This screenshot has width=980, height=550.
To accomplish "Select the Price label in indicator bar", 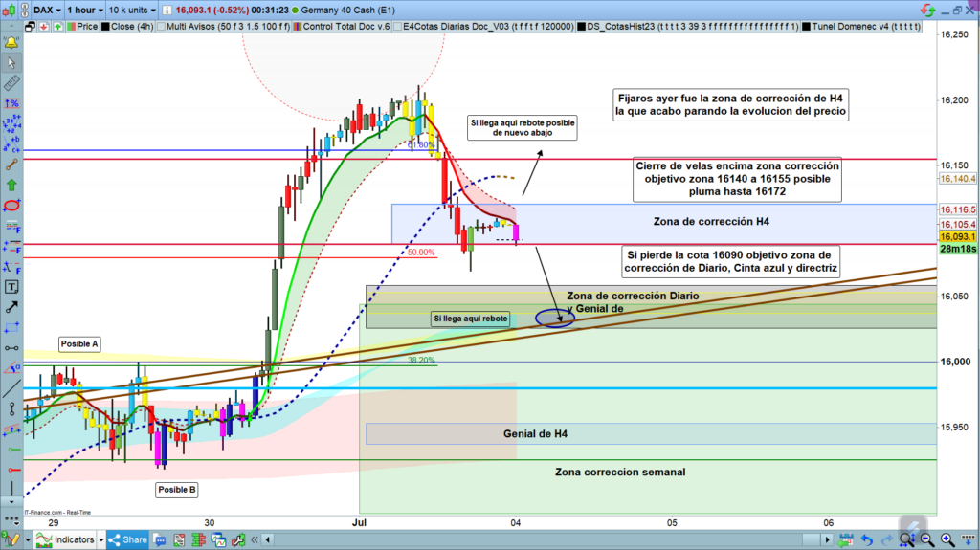I will click(x=85, y=27).
